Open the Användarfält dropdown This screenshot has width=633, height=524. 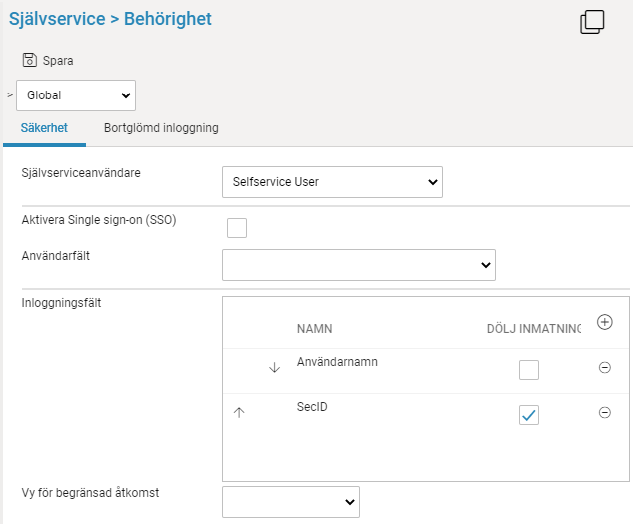point(358,265)
